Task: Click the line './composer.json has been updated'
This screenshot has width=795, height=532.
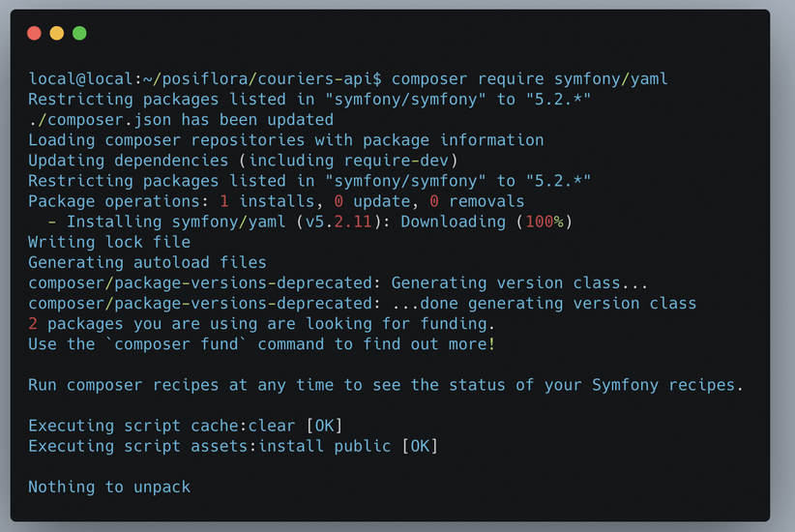Action: pyautogui.click(x=181, y=120)
